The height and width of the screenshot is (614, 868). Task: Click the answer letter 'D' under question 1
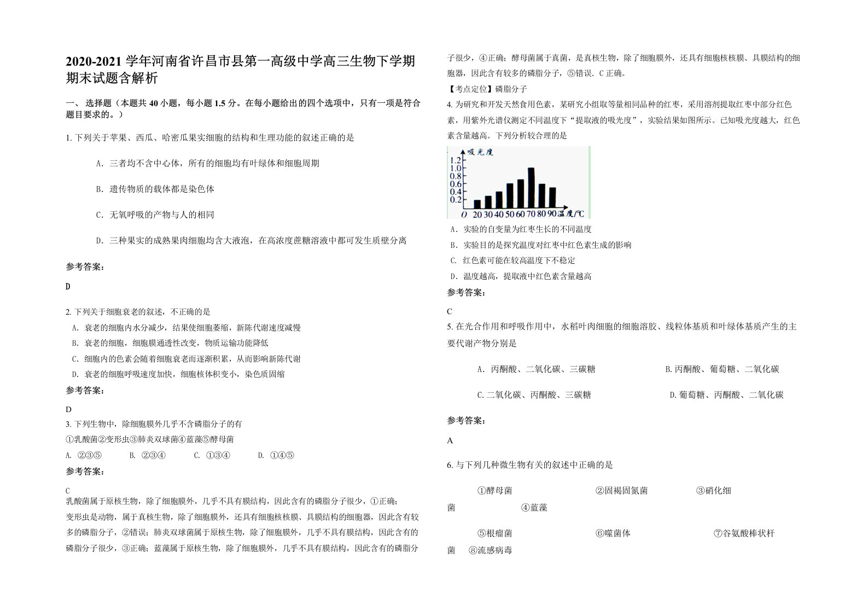tap(68, 286)
